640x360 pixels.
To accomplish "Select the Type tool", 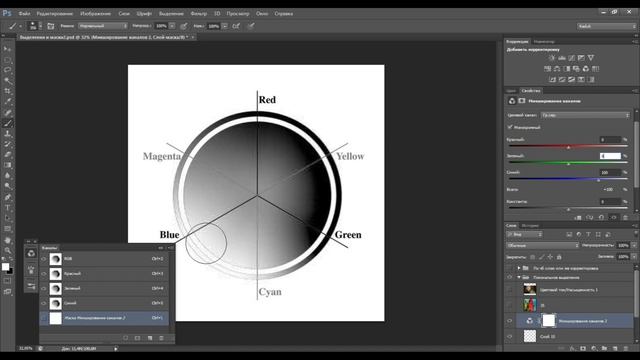I will 7,208.
